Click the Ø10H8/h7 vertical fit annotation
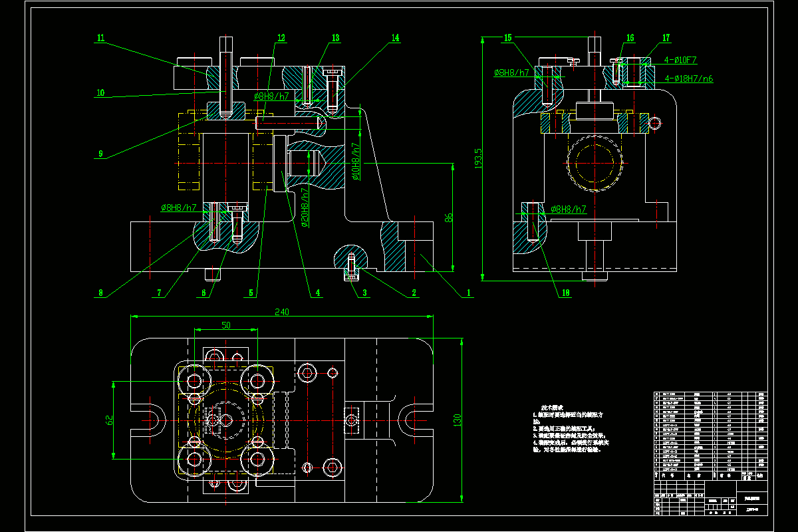798x532 pixels. click(356, 162)
